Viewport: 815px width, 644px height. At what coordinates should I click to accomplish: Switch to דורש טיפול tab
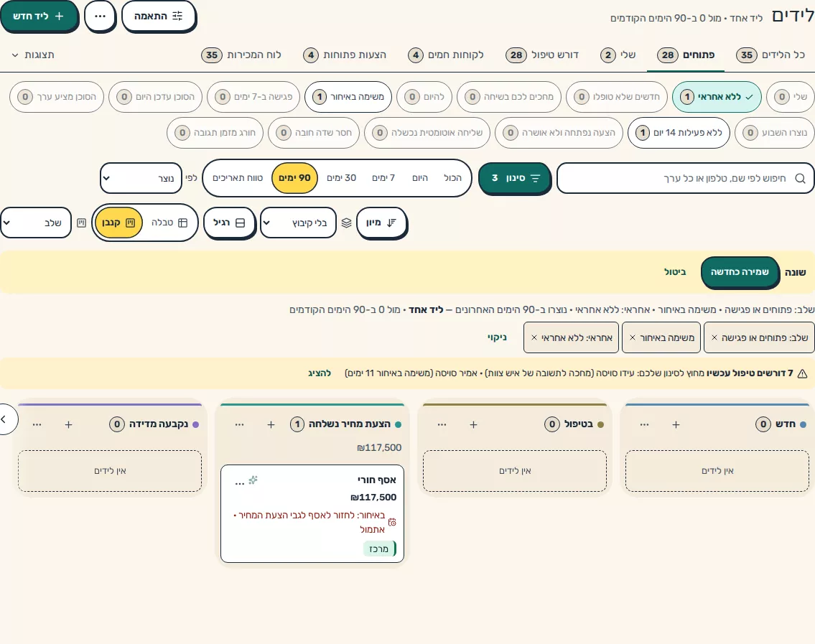542,55
